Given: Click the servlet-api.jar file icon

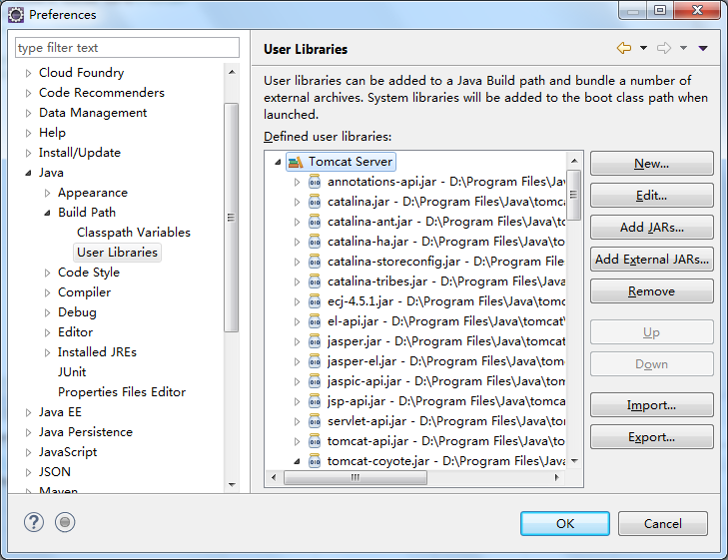Looking at the screenshot, I should tap(315, 421).
